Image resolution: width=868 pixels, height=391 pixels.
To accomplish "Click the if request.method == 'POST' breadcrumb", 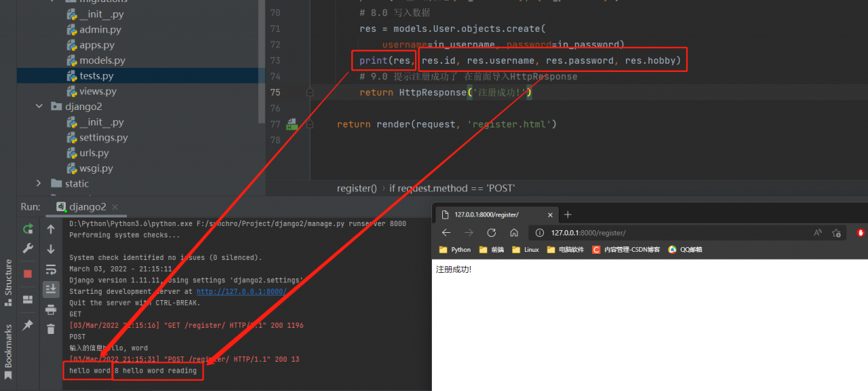I will [452, 188].
